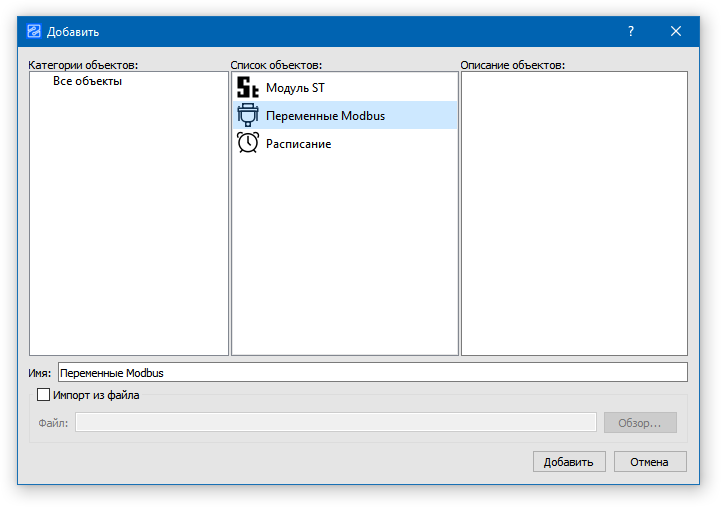721x507 pixels.
Task: Select the Расписание list entry
Action: 344,143
